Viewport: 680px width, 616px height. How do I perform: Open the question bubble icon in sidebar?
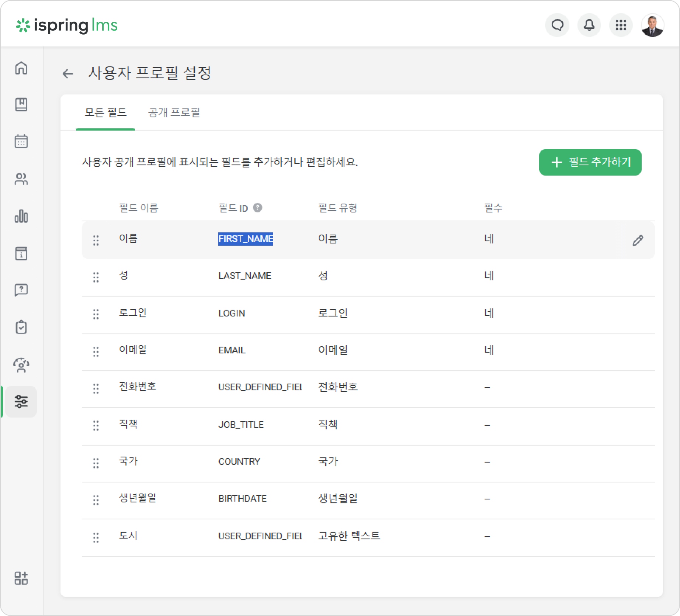point(21,290)
